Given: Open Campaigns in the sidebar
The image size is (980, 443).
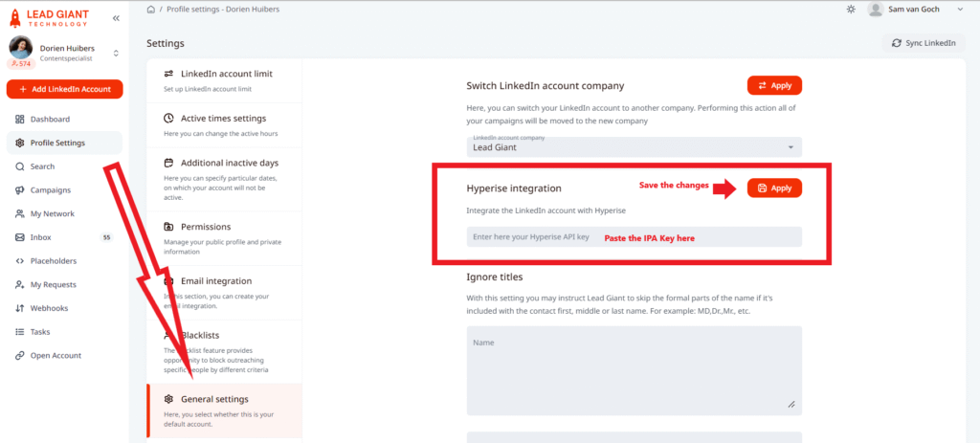Looking at the screenshot, I should (x=50, y=190).
